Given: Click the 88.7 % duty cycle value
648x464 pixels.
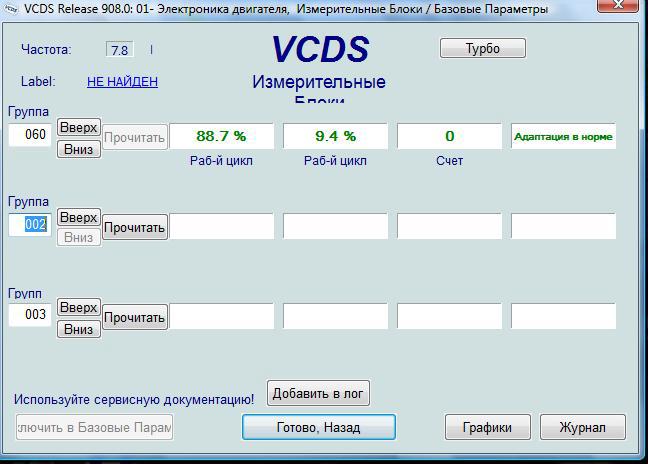Looking at the screenshot, I should point(221,136).
